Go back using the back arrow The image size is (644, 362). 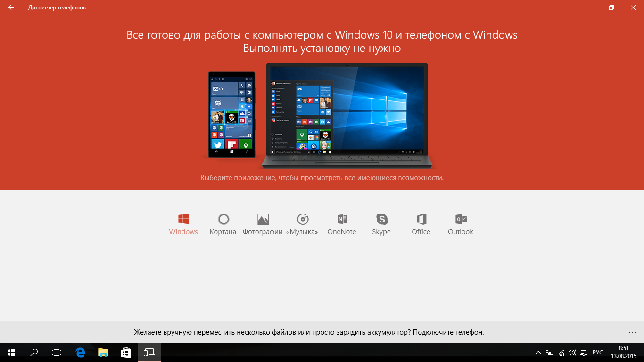11,8
